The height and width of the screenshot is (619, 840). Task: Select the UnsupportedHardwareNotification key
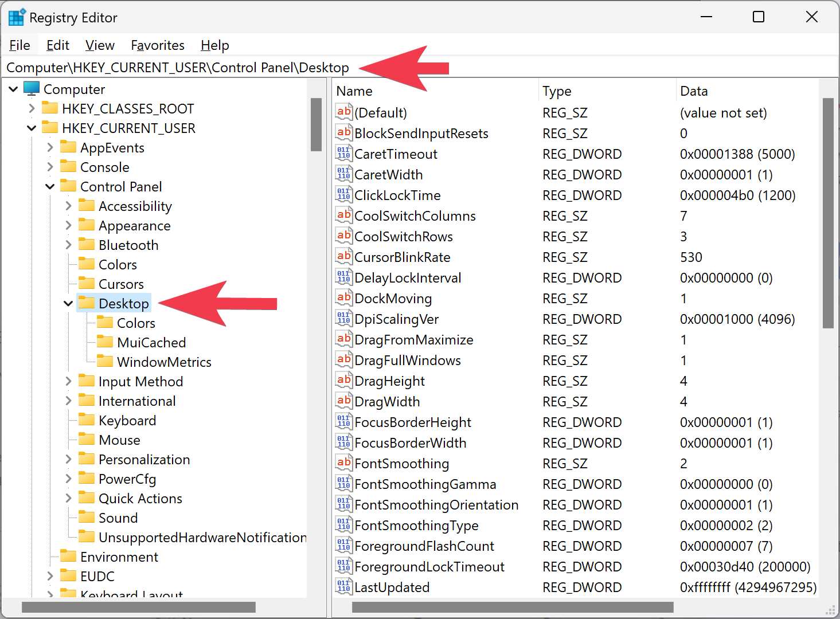tap(202, 538)
